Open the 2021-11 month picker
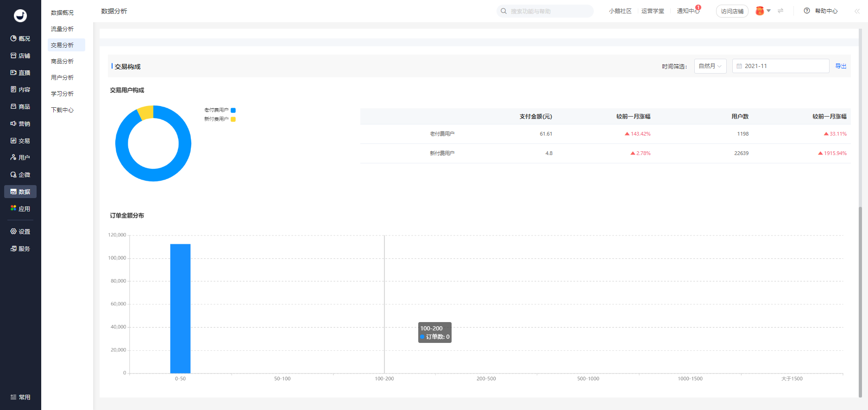Screen dimensions: 868x410 [780, 66]
